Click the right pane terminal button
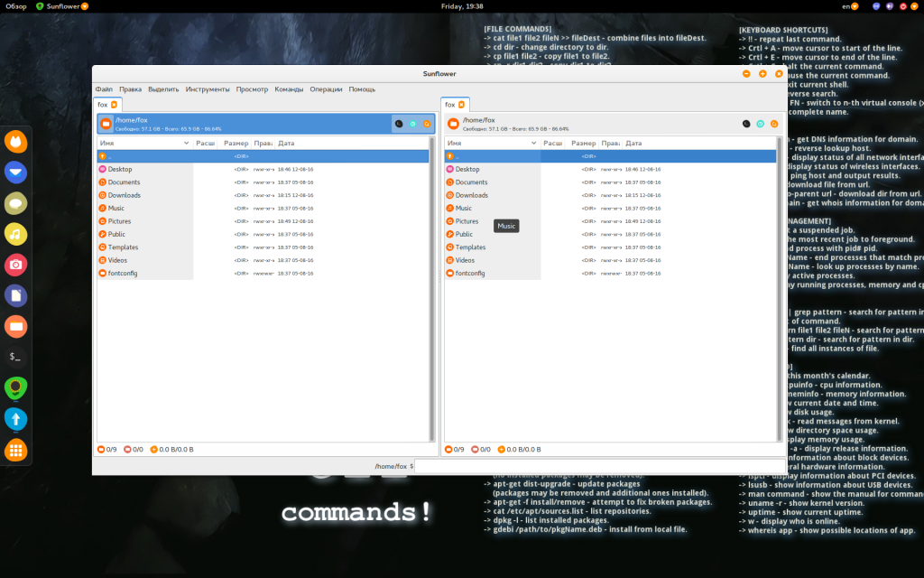The height and width of the screenshot is (578, 924). [746, 124]
